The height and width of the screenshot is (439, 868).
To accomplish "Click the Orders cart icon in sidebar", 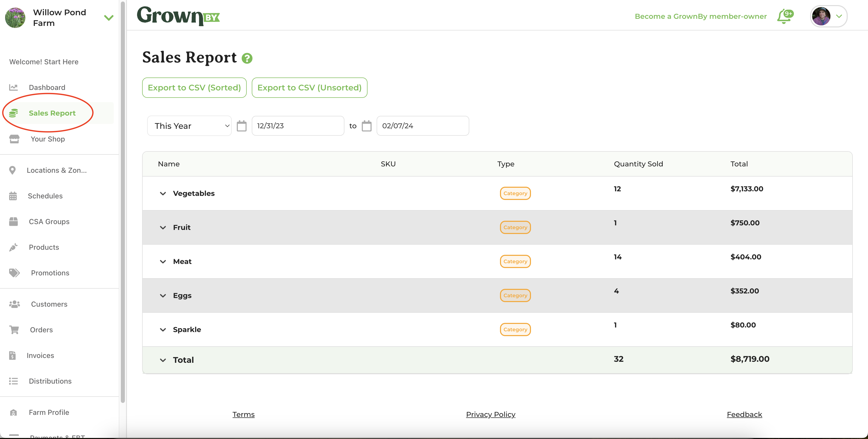I will 14,330.
